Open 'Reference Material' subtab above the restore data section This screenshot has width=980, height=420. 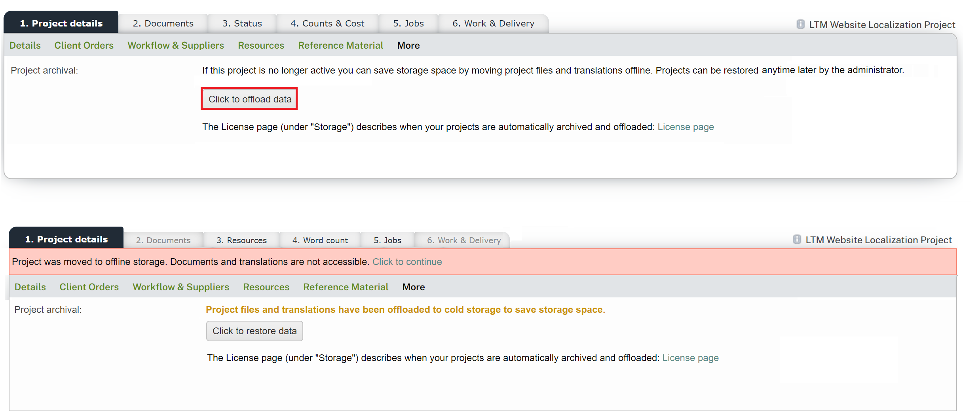pyautogui.click(x=346, y=287)
